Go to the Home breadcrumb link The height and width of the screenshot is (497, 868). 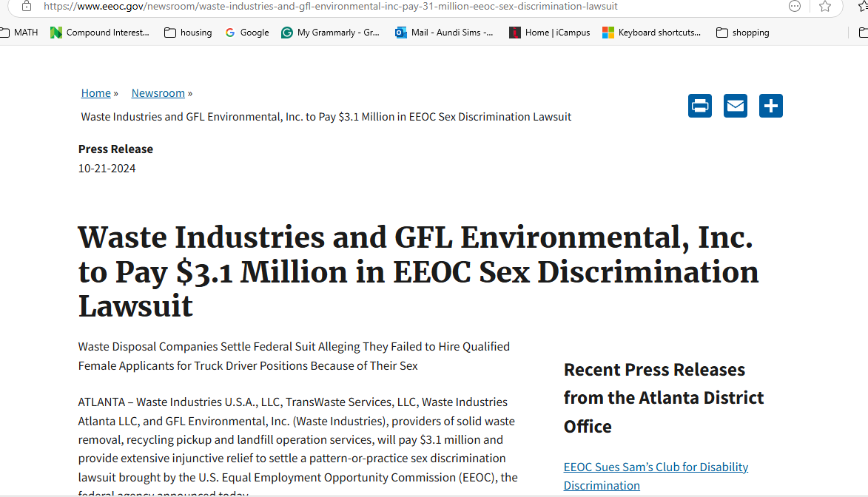(95, 93)
